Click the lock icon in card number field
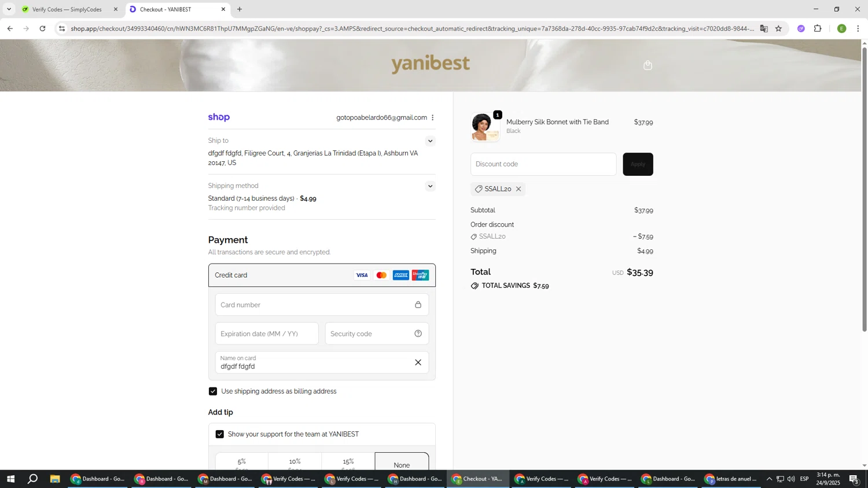This screenshot has height=488, width=868. (x=418, y=305)
